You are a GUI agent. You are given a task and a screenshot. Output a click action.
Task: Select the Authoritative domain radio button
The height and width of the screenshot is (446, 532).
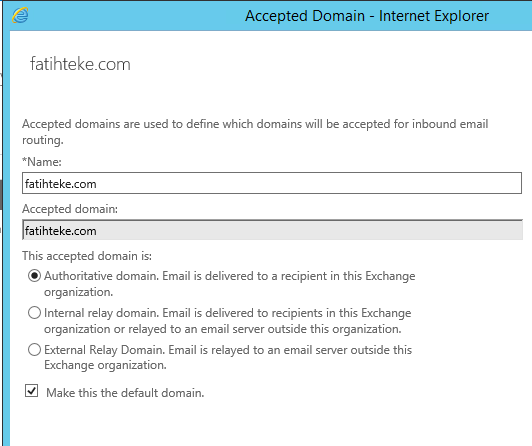pyautogui.click(x=34, y=276)
